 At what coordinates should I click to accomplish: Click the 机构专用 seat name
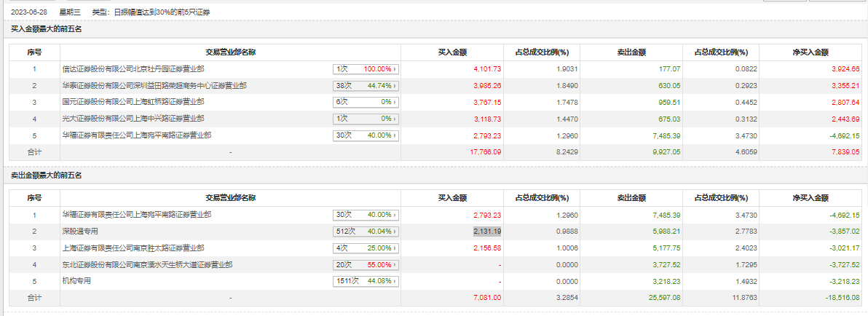pyautogui.click(x=78, y=281)
